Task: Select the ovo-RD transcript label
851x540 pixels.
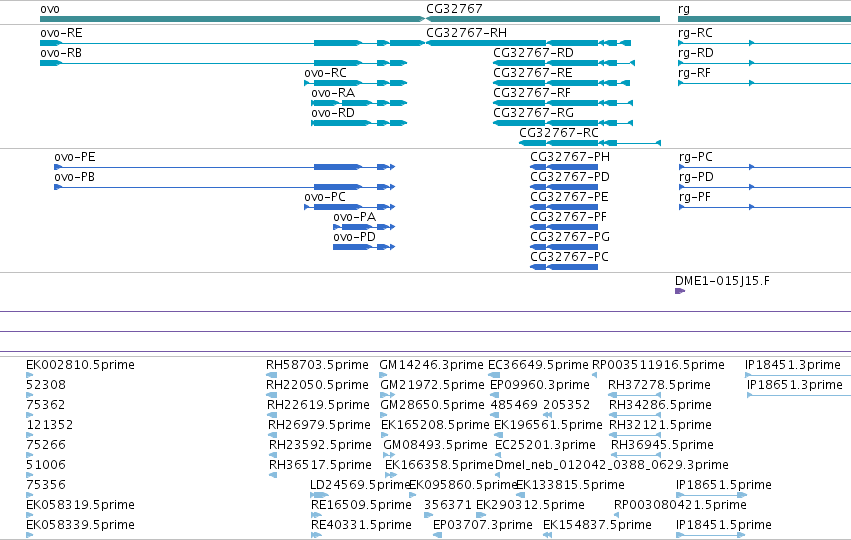Action: click(x=333, y=113)
